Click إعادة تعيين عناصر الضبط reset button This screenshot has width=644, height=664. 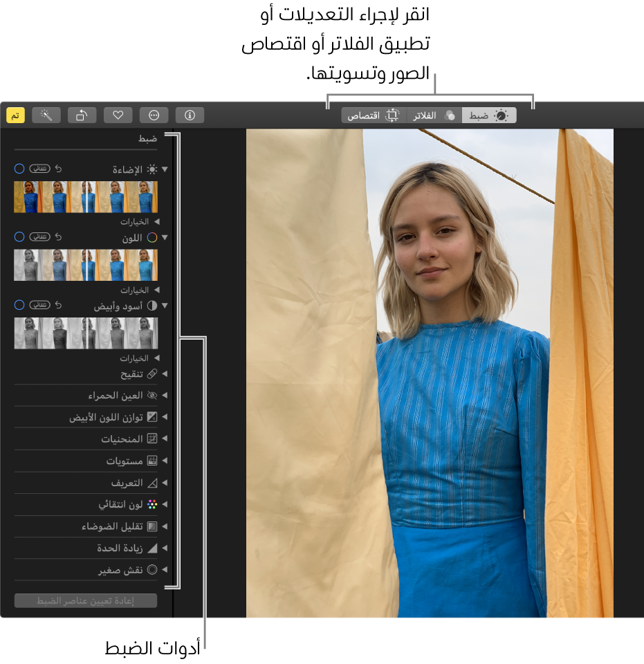point(86,600)
